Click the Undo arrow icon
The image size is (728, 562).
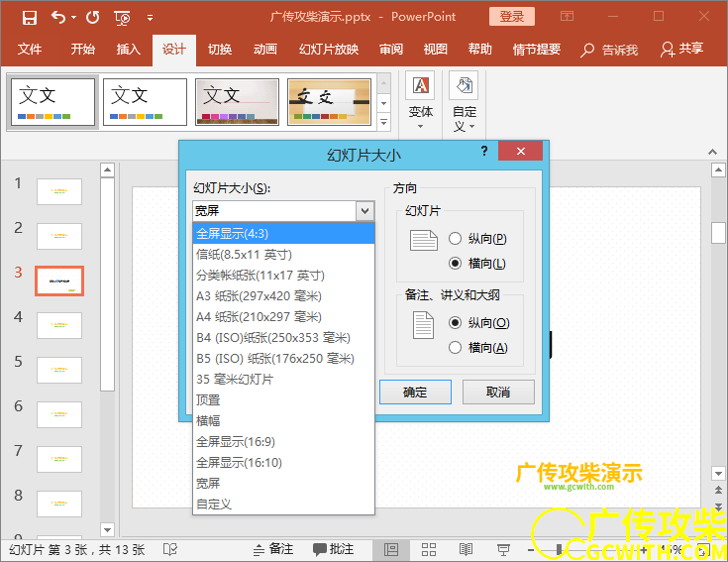pyautogui.click(x=58, y=18)
